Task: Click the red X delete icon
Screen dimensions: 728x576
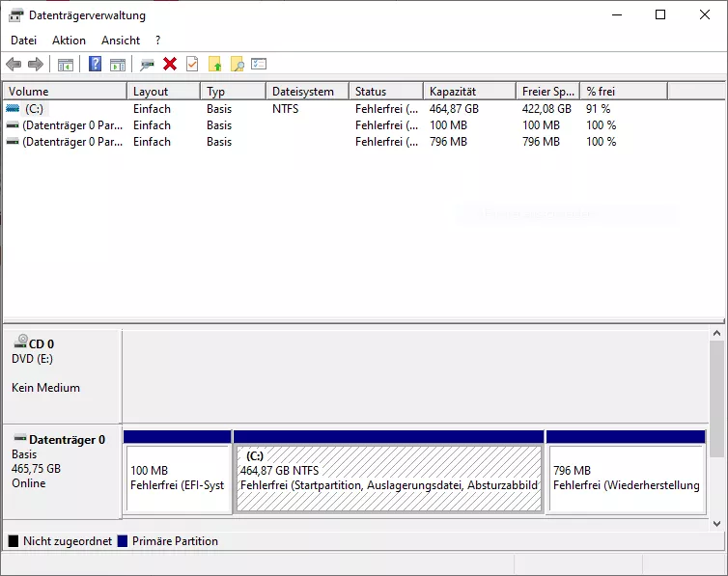Action: click(x=170, y=65)
